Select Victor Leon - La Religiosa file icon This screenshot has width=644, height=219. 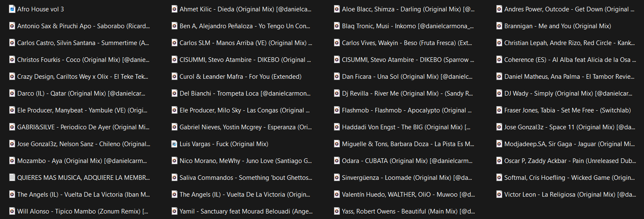pyautogui.click(x=499, y=194)
